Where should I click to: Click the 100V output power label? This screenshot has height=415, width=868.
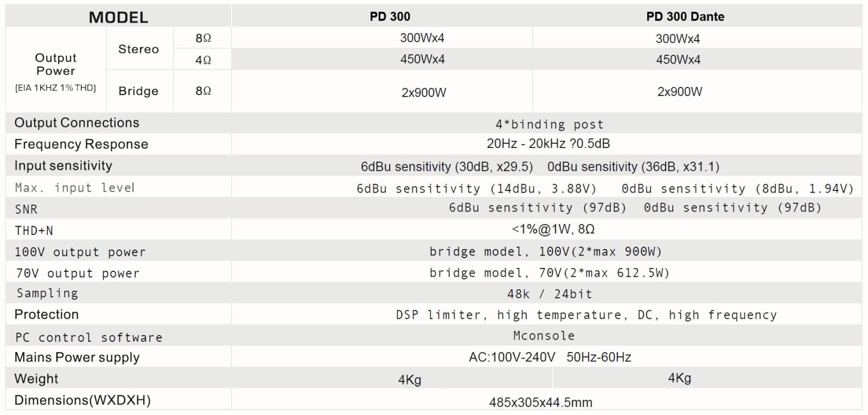pos(80,252)
